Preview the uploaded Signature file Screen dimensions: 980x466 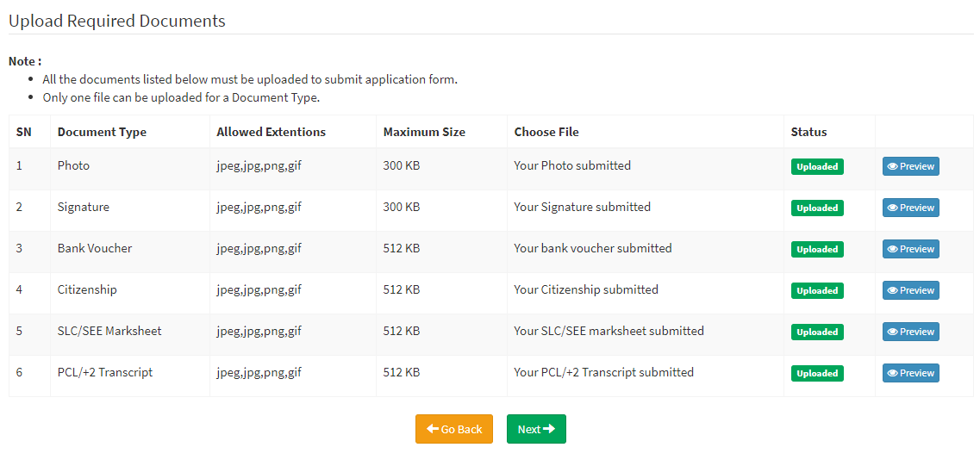(911, 208)
